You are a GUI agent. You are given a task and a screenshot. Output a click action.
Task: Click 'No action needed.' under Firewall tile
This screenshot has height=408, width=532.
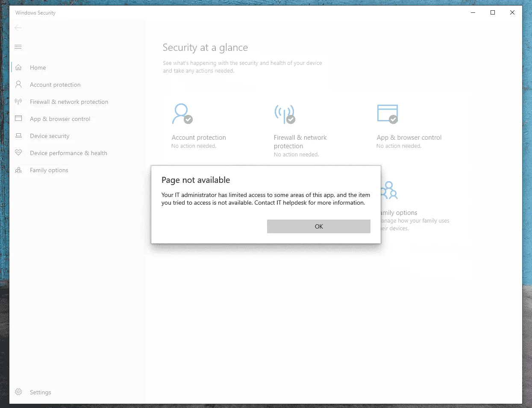[x=296, y=155]
